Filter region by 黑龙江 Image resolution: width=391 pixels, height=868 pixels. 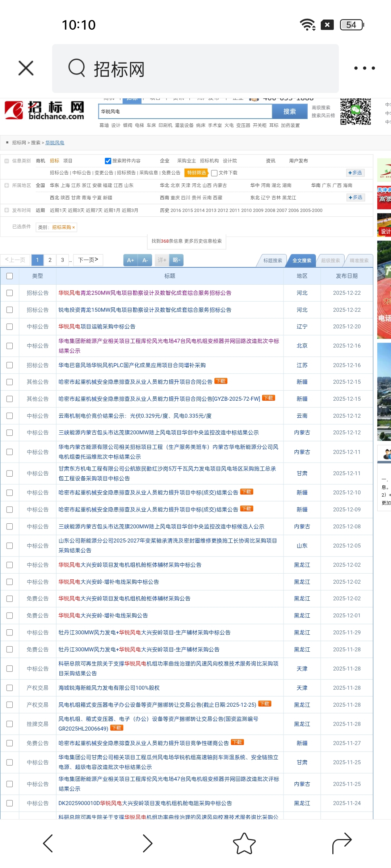pos(289,198)
